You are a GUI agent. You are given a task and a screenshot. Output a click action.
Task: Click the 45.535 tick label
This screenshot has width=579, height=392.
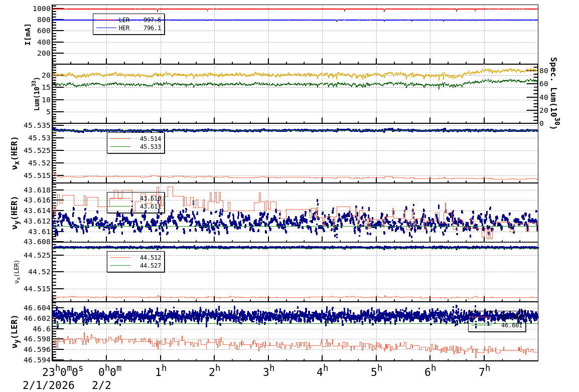coord(37,125)
